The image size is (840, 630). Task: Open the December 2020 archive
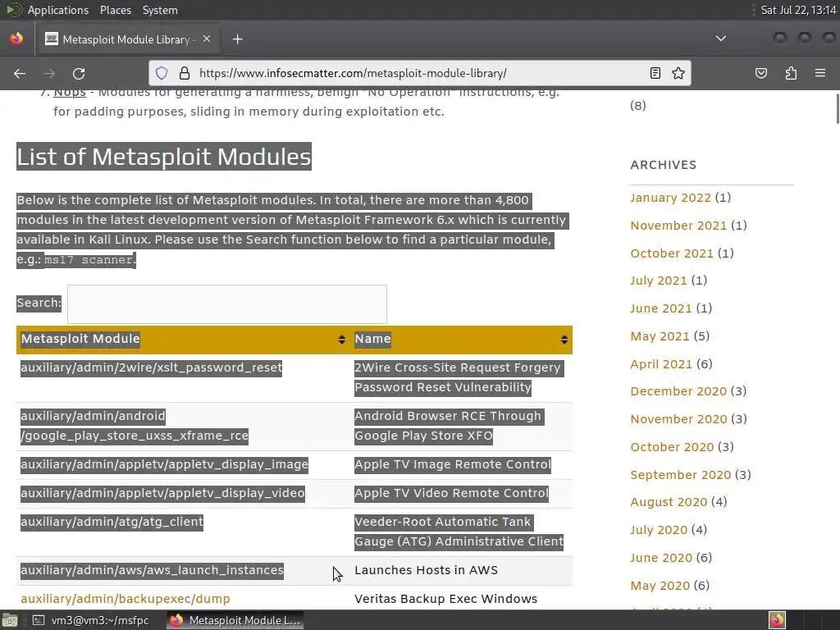tap(678, 391)
